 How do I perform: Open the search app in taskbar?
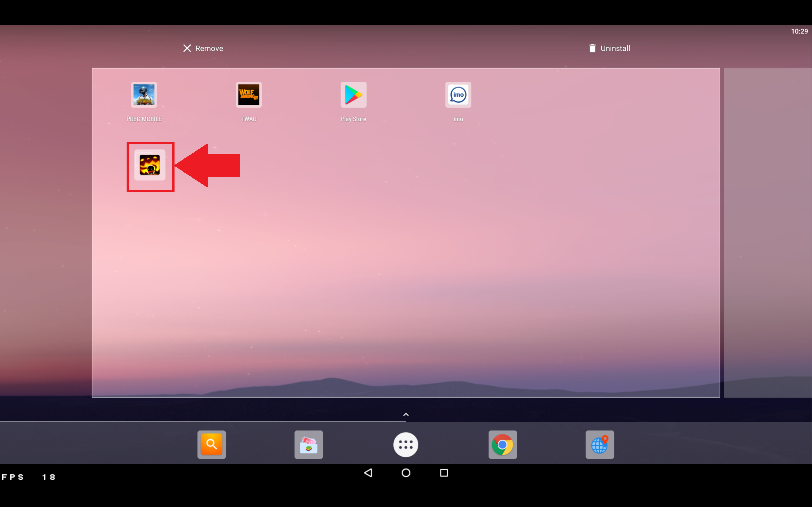pyautogui.click(x=212, y=444)
